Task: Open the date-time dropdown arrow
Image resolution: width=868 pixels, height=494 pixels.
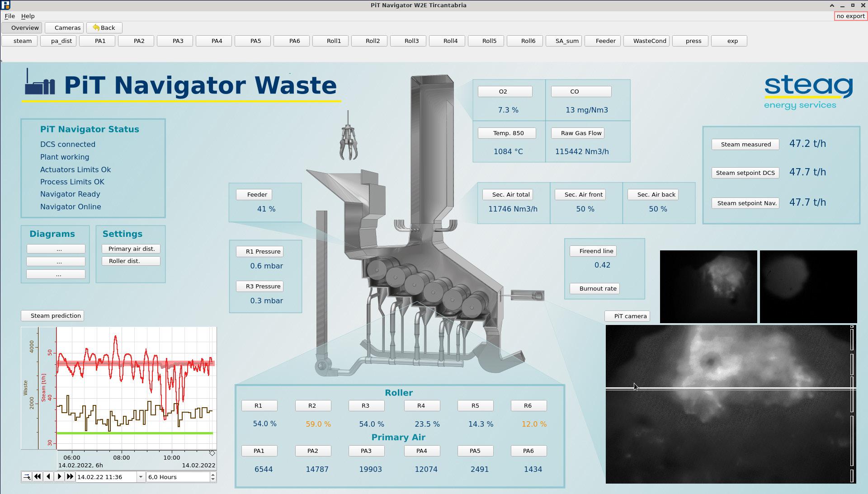Action: (141, 477)
